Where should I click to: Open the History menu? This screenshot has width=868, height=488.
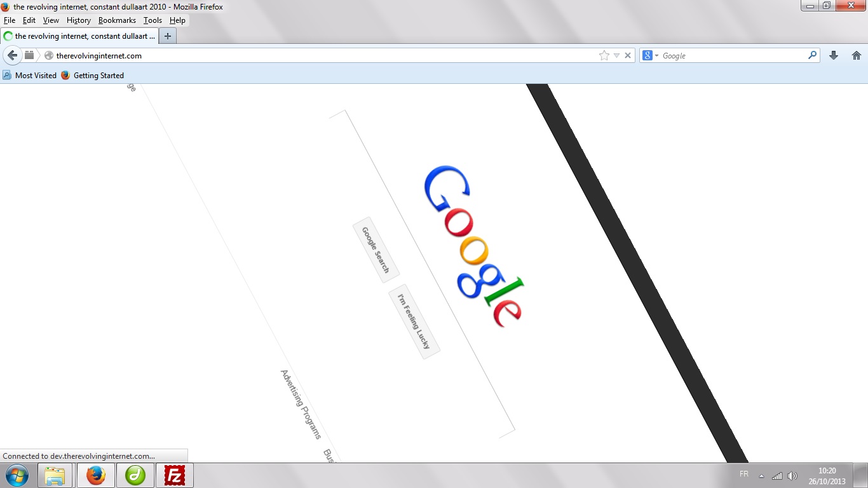point(79,20)
